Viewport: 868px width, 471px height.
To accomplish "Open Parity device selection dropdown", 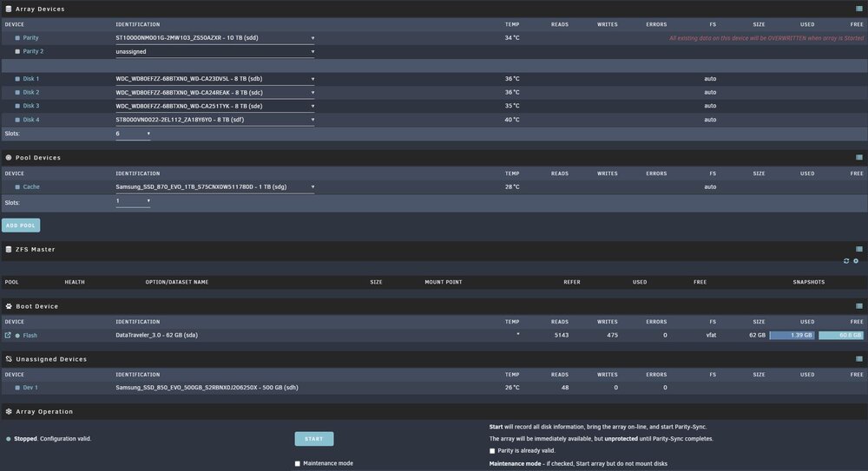I will click(214, 38).
